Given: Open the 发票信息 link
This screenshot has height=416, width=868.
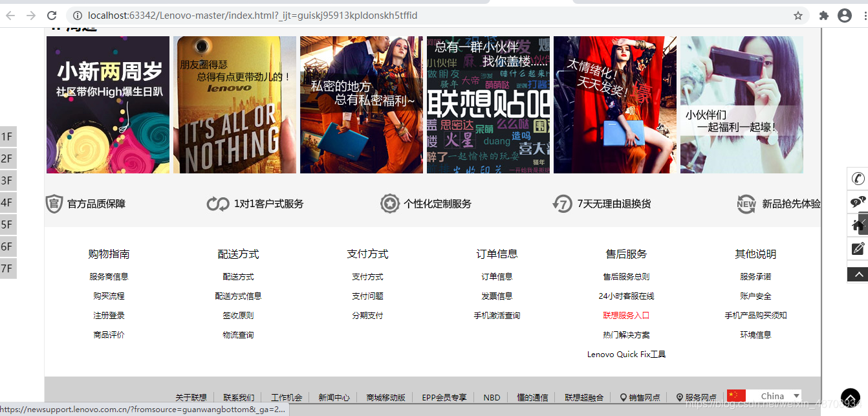Looking at the screenshot, I should click(497, 296).
